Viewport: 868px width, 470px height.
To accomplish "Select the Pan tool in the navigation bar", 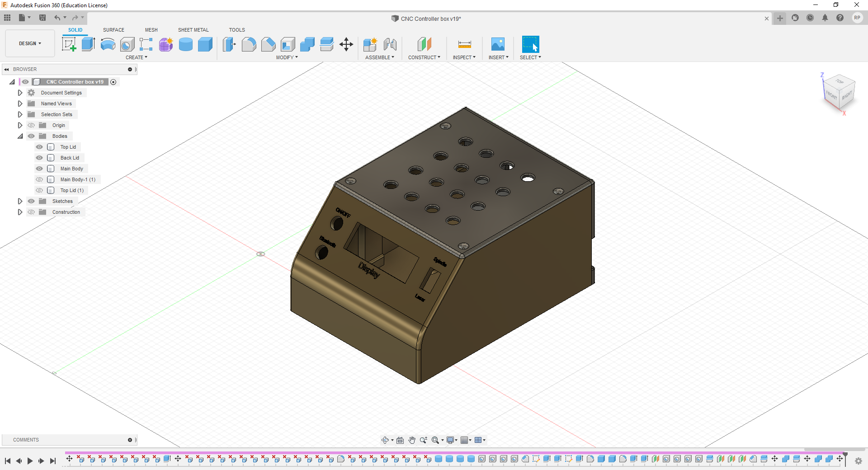I will (x=412, y=440).
